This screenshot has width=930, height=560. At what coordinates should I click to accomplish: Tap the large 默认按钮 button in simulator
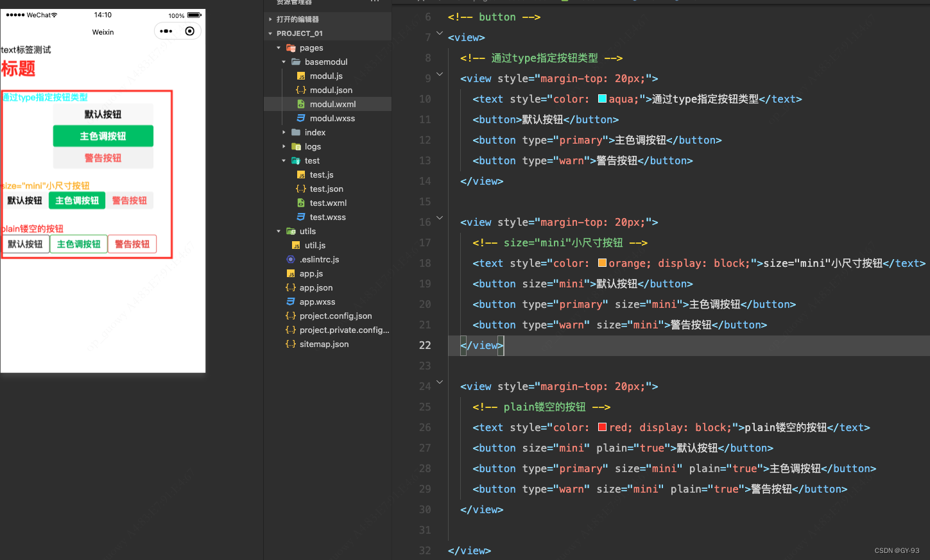[x=103, y=114]
